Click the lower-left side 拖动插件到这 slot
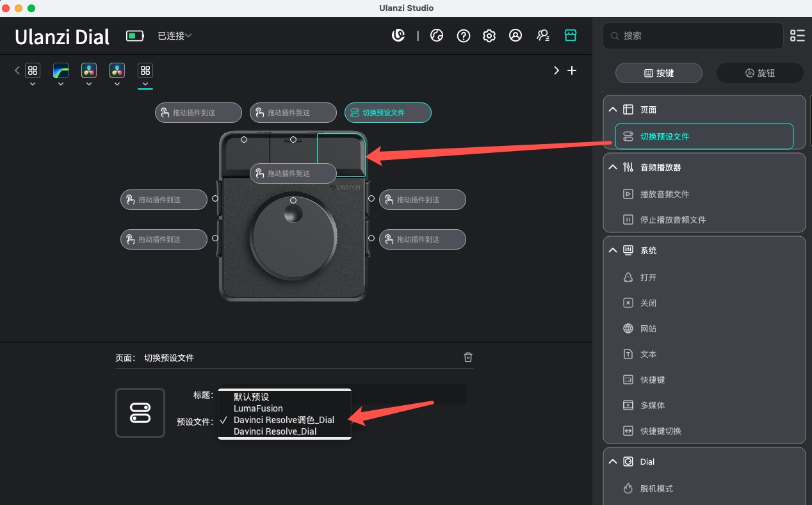812x505 pixels. pyautogui.click(x=164, y=239)
